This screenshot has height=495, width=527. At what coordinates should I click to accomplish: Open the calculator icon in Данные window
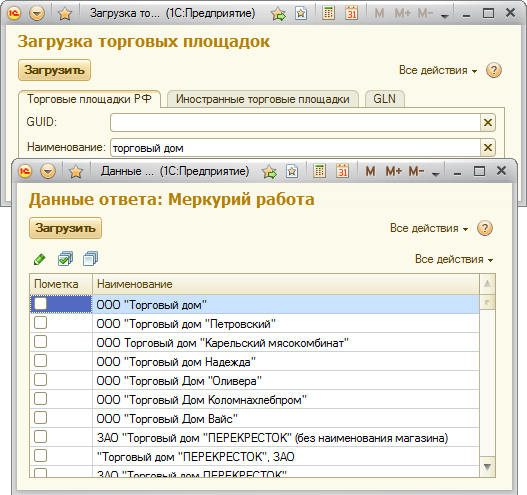(319, 171)
